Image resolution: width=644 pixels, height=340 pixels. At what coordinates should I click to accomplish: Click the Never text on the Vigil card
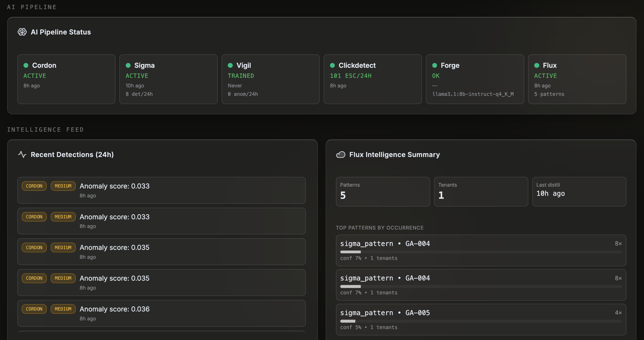point(235,86)
